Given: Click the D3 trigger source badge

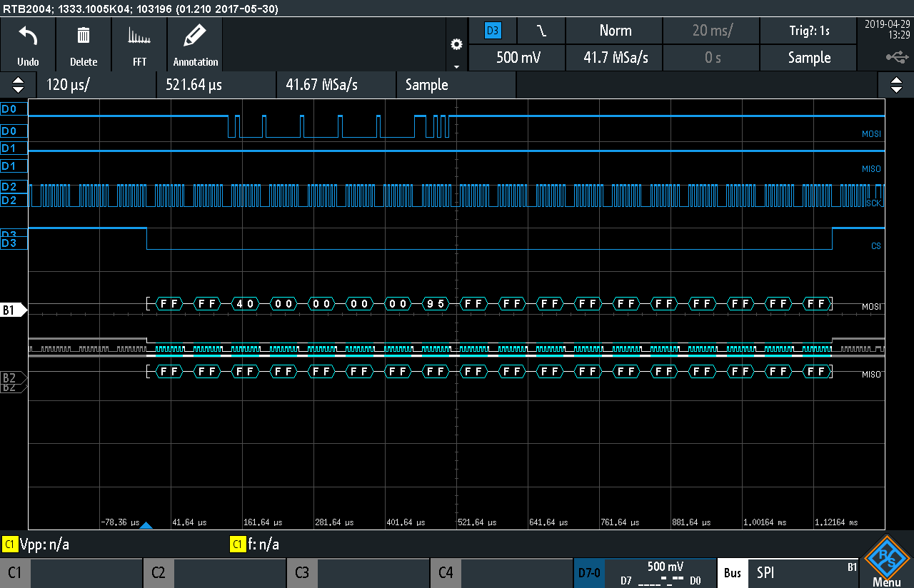Looking at the screenshot, I should point(493,31).
